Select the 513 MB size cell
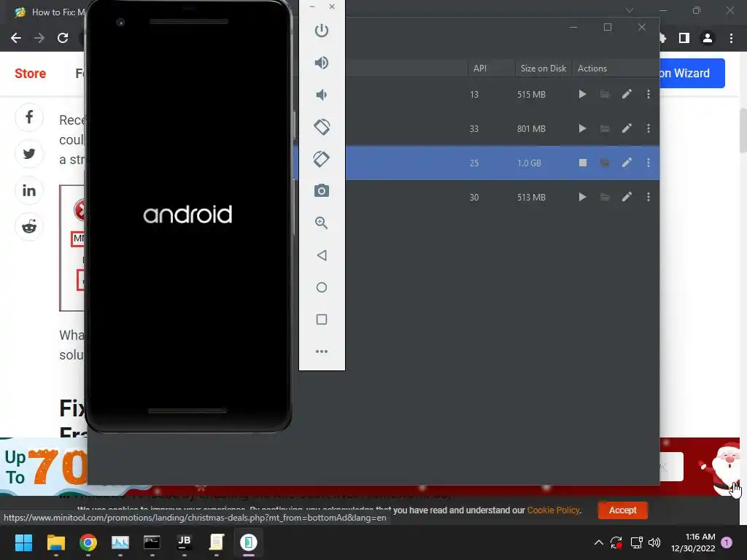Image resolution: width=747 pixels, height=560 pixels. point(531,197)
